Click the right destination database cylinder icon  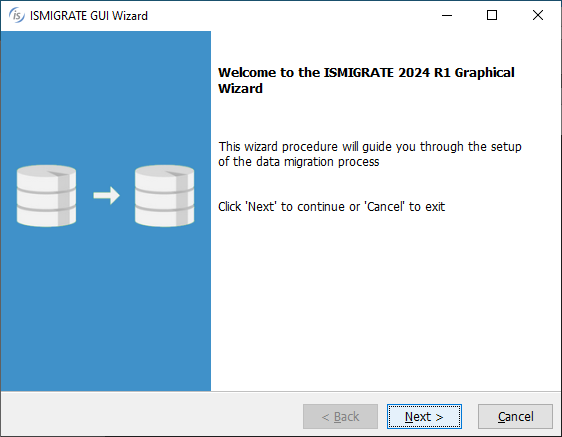pos(165,195)
